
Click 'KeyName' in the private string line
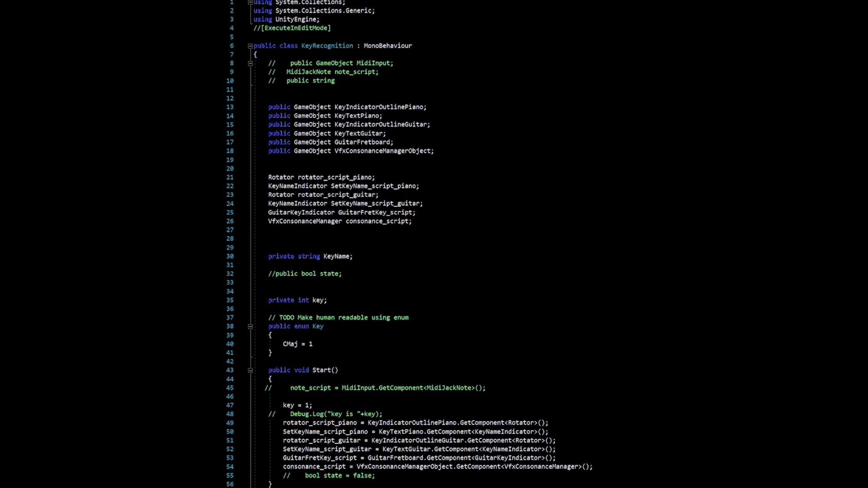pyautogui.click(x=336, y=257)
